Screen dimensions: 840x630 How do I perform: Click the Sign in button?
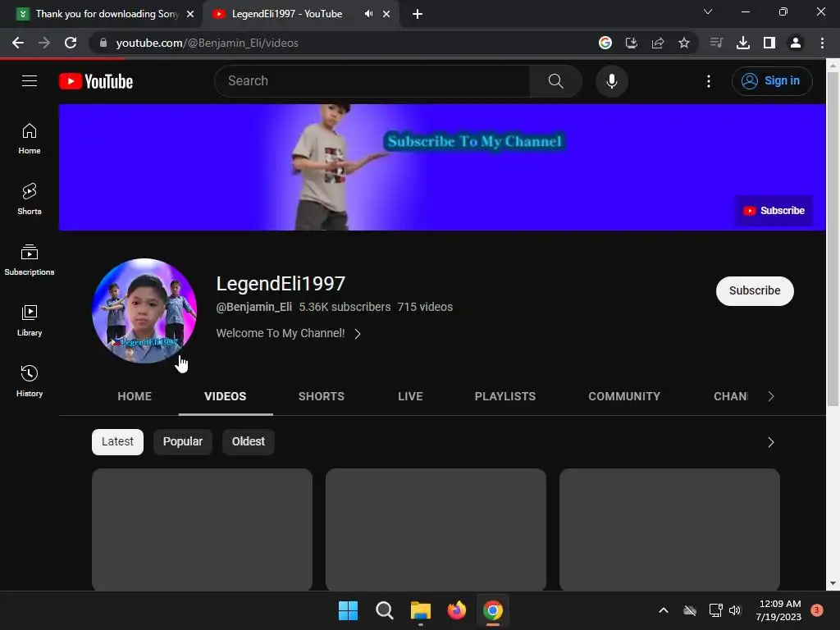(x=772, y=81)
